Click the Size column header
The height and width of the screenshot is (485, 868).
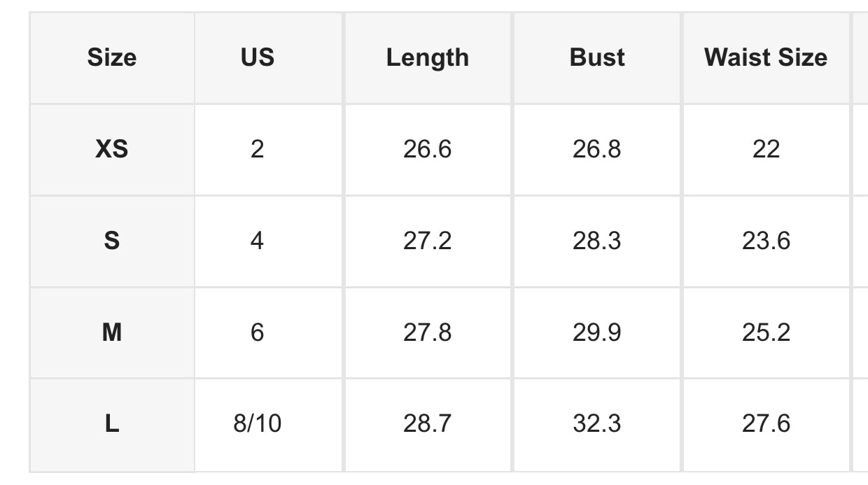[112, 57]
